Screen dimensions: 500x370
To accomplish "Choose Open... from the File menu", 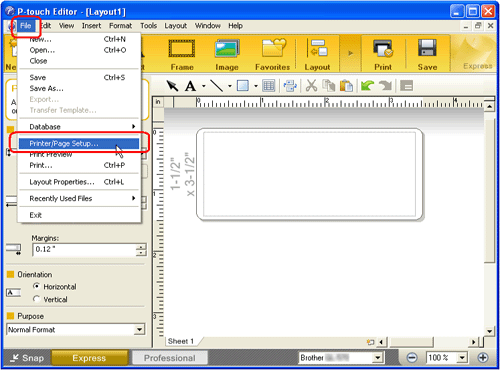I will 79,50.
